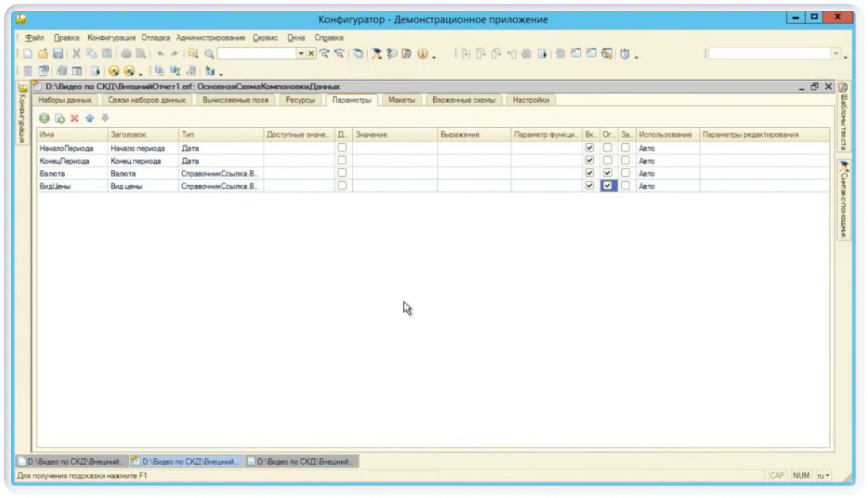Move the parameter up with blue arrow
This screenshot has width=868, height=498.
pos(89,118)
